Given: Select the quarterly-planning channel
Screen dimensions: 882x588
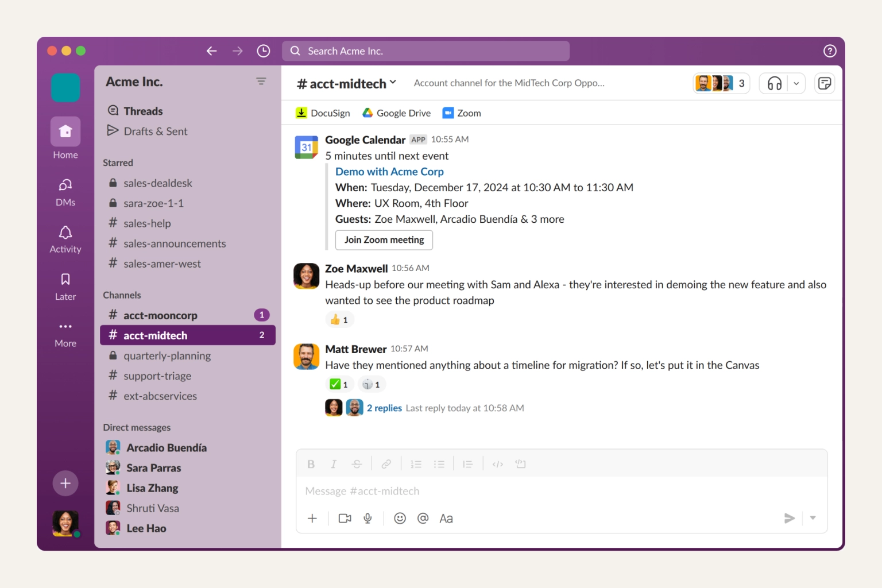Looking at the screenshot, I should 188,356.
